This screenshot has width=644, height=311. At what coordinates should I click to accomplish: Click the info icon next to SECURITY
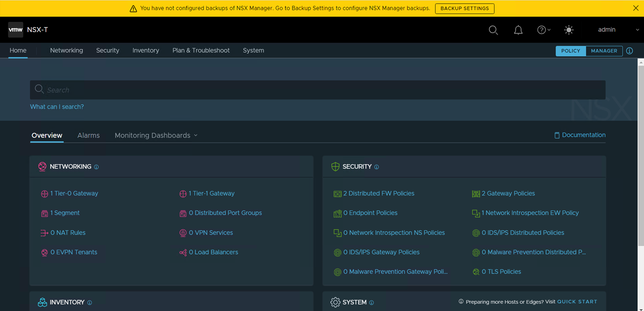pyautogui.click(x=377, y=167)
